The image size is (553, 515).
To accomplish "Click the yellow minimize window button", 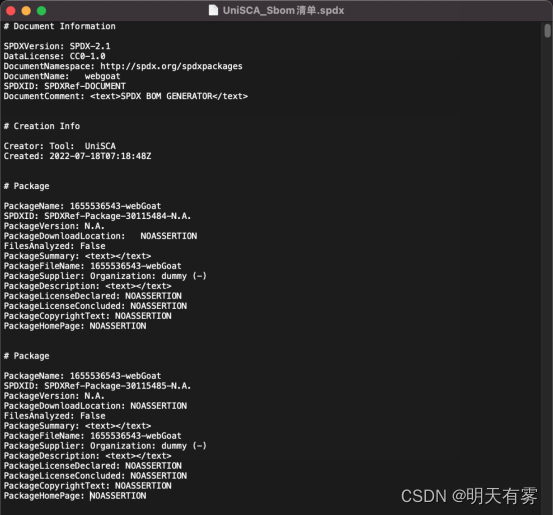I will [26, 11].
